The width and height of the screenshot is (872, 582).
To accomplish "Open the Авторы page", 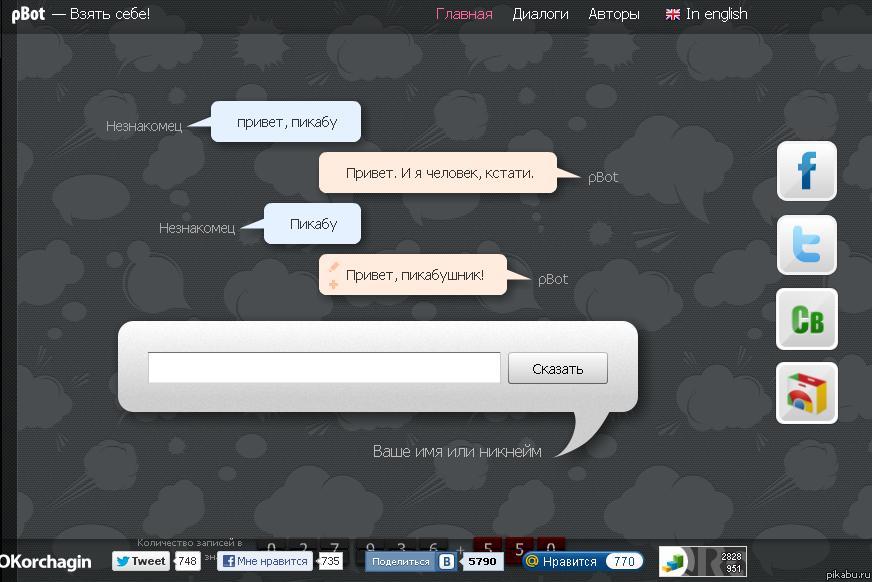I will click(x=614, y=14).
